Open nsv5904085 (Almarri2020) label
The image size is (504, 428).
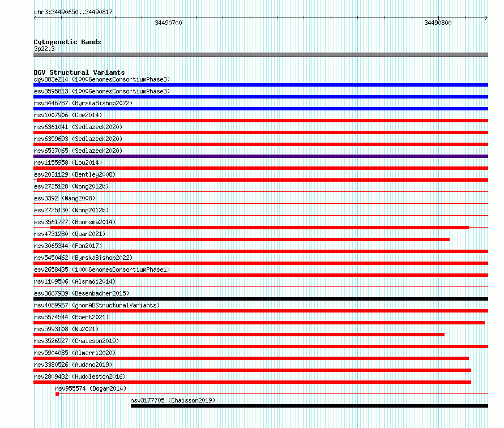point(75,353)
